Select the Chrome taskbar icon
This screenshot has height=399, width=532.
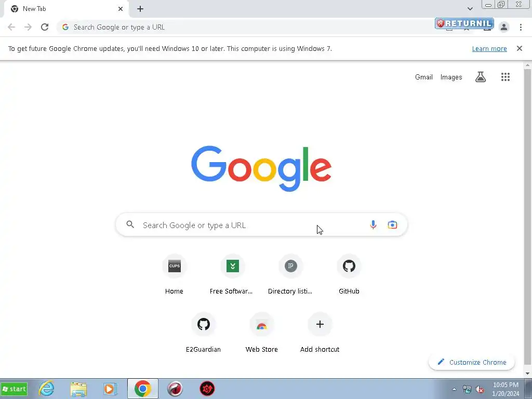143,389
